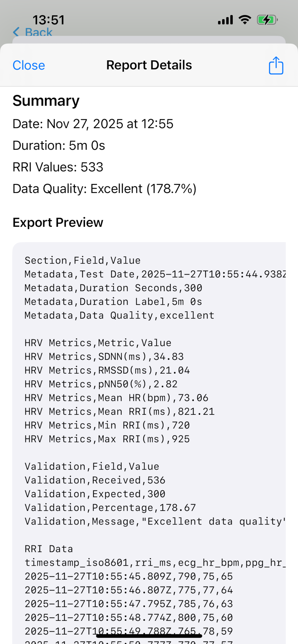Screen dimensions: 298x644
Task: Tap the Report Details title
Action: click(x=149, y=65)
